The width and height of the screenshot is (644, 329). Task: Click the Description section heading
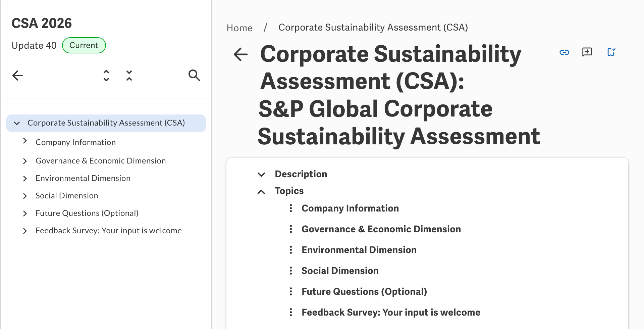pyautogui.click(x=301, y=174)
